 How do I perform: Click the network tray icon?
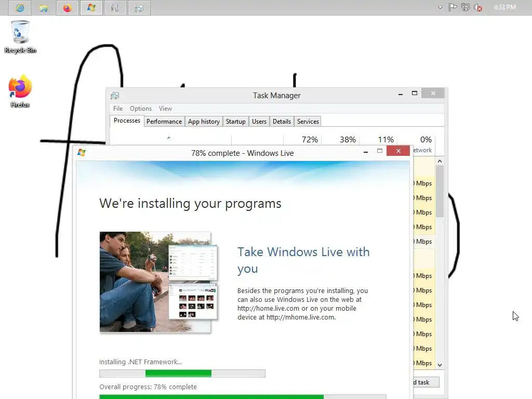tap(465, 7)
